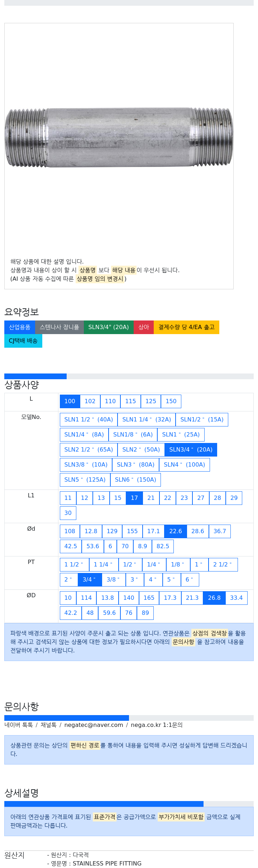Select length option 100

point(70,401)
